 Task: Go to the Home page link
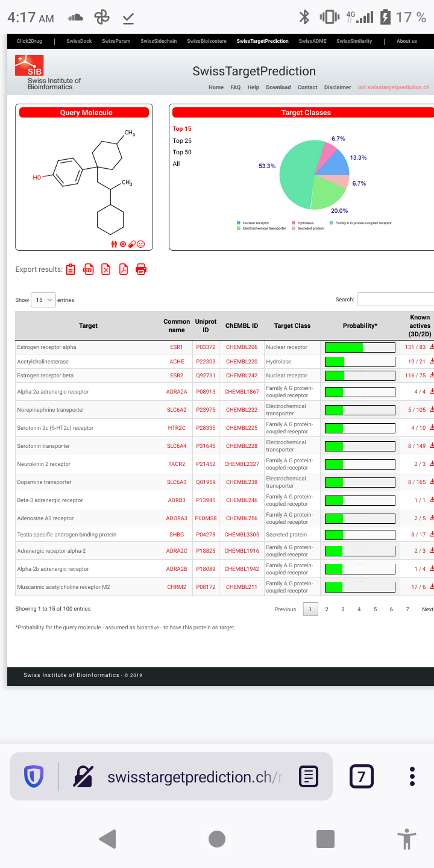pyautogui.click(x=216, y=87)
